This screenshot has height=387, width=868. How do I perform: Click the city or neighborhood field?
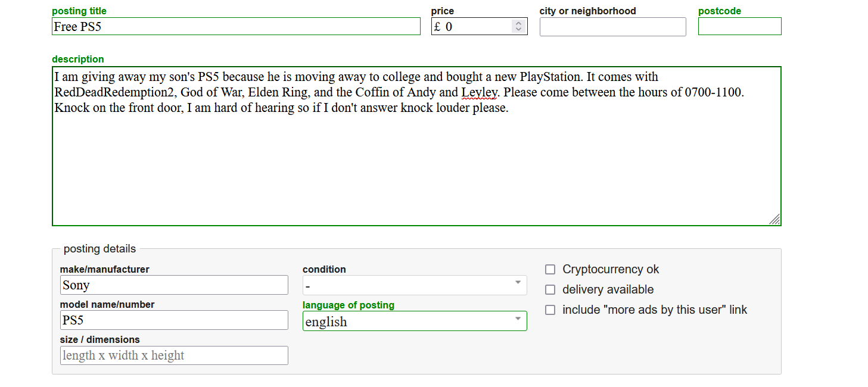tap(612, 27)
